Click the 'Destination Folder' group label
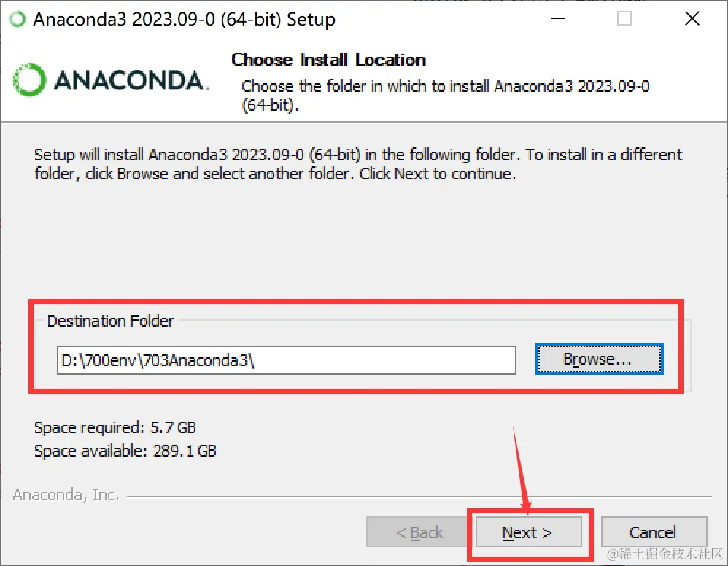Viewport: 728px width, 566px height. [110, 321]
